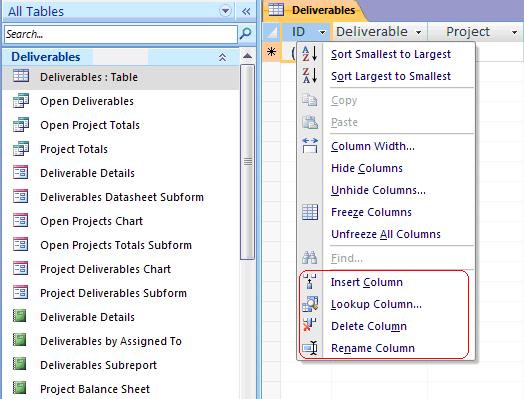Select the Deliverables : Table item
Image resolution: width=524 pixels, height=399 pixels.
[x=121, y=77]
